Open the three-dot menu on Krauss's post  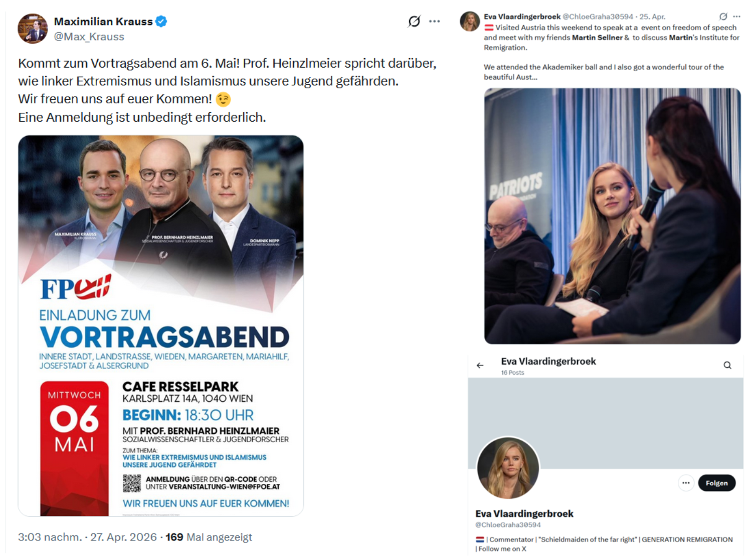pos(435,21)
